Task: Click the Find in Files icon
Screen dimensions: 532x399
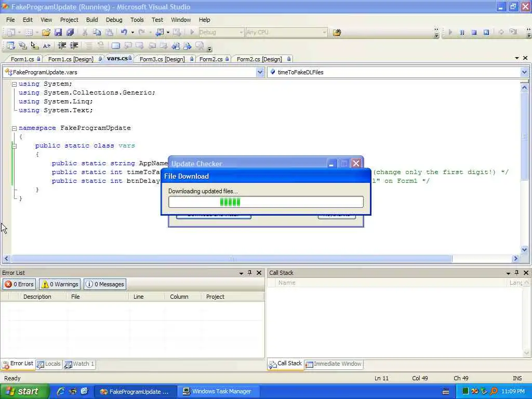Action: 337,33
